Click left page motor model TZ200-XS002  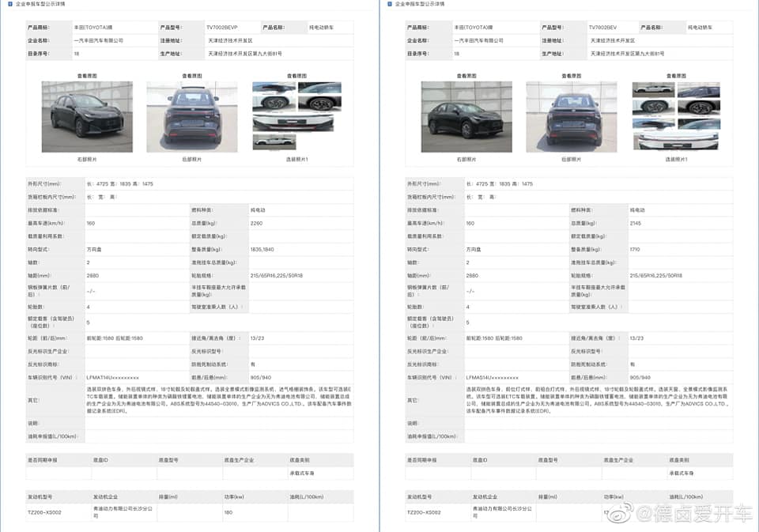pos(44,512)
